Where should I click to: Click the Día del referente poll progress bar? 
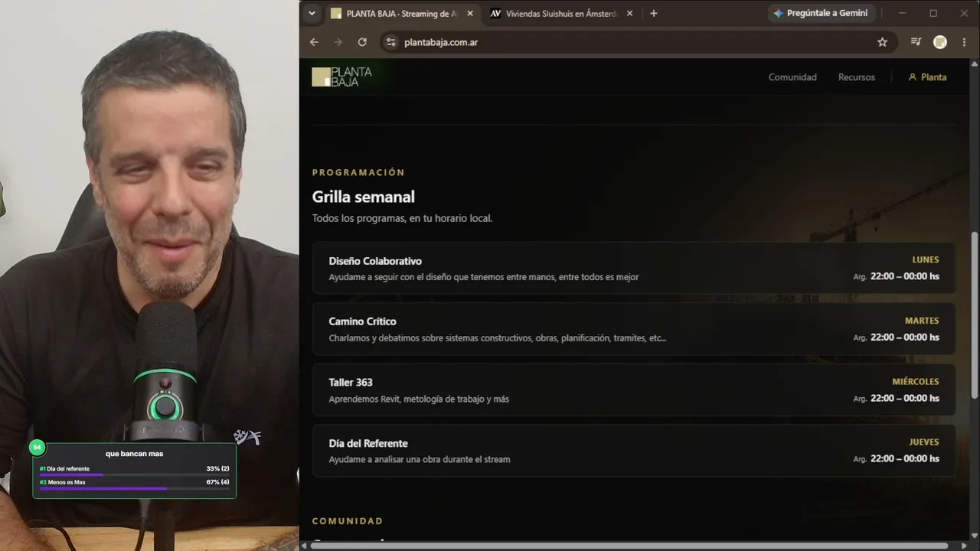click(x=135, y=475)
